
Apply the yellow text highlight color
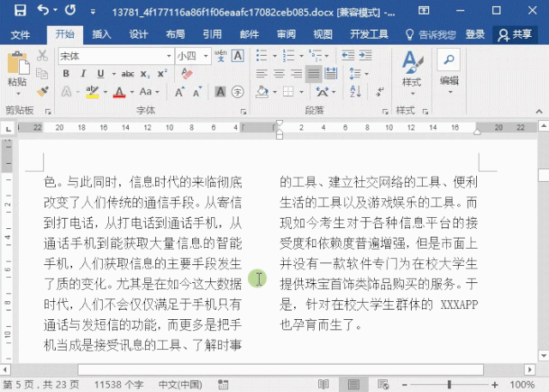93,92
